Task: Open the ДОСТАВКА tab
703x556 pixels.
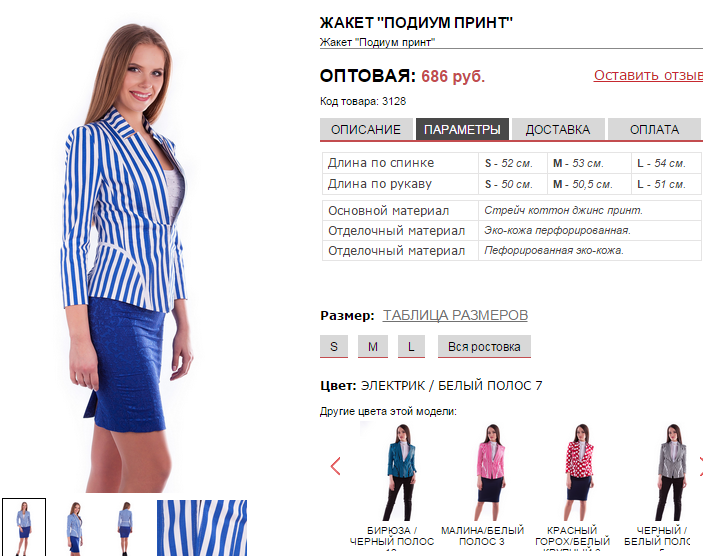Action: tap(558, 129)
